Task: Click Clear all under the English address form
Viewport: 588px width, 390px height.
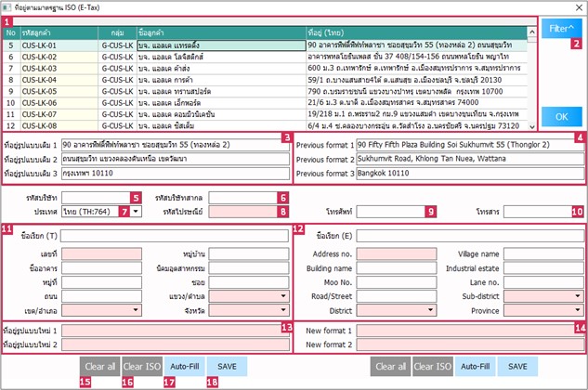Action: tap(390, 367)
